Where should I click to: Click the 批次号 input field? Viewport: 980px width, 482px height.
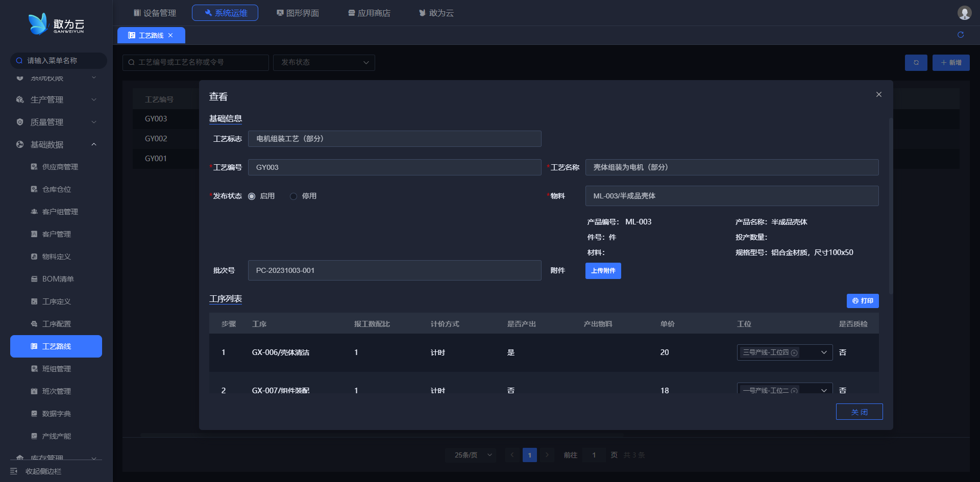tap(394, 270)
